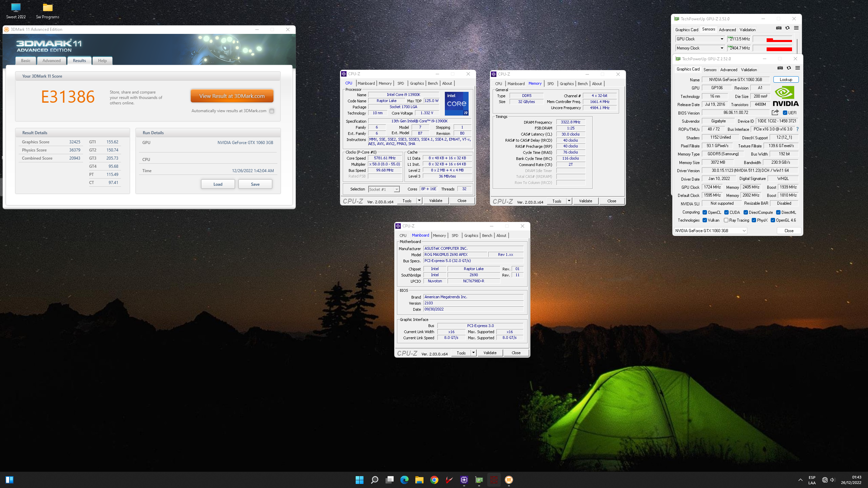Open Graphics tab in CPU-Z Mainboard window
Image resolution: width=868 pixels, height=488 pixels.
pos(471,236)
